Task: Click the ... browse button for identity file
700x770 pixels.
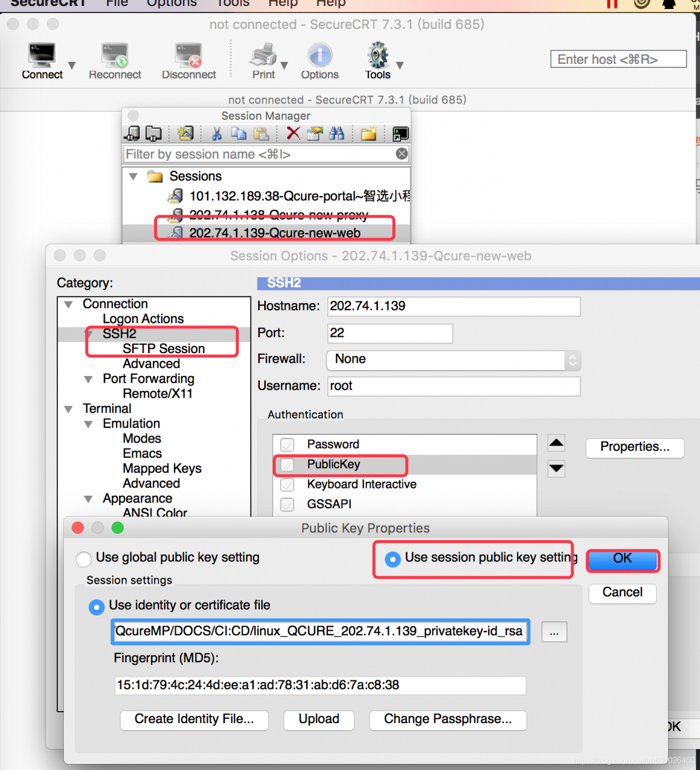Action: pyautogui.click(x=554, y=632)
